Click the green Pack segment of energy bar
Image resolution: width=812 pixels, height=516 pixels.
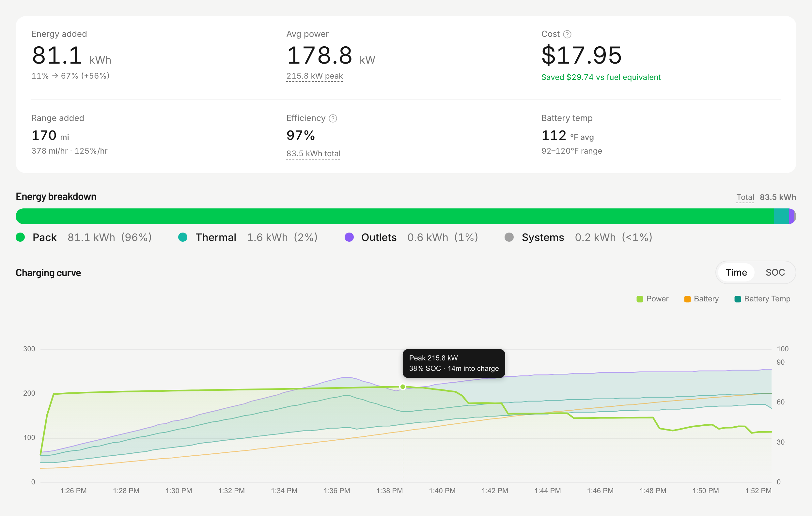(x=395, y=216)
